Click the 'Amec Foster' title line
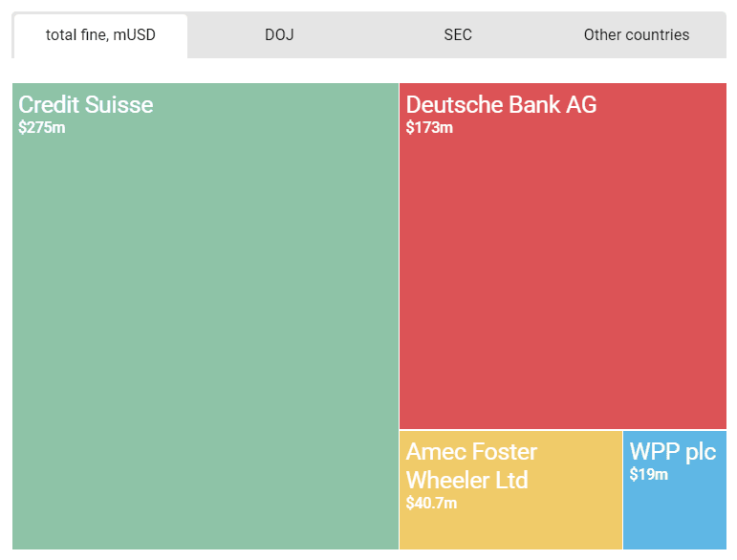This screenshot has width=737, height=560. pos(471,452)
